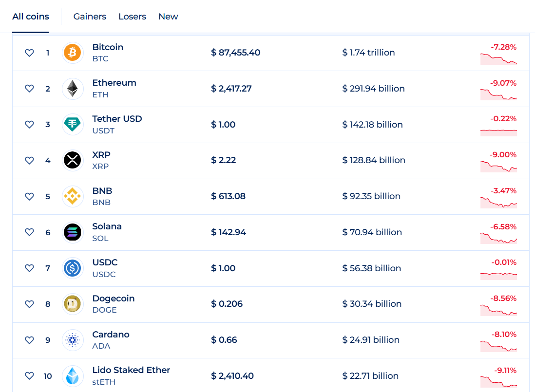535x392 pixels.
Task: Click market cap $ 291.94 billion
Action: coord(374,89)
